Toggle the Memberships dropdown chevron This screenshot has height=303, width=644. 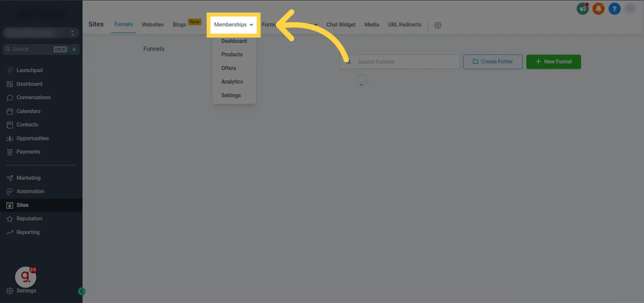pyautogui.click(x=251, y=25)
